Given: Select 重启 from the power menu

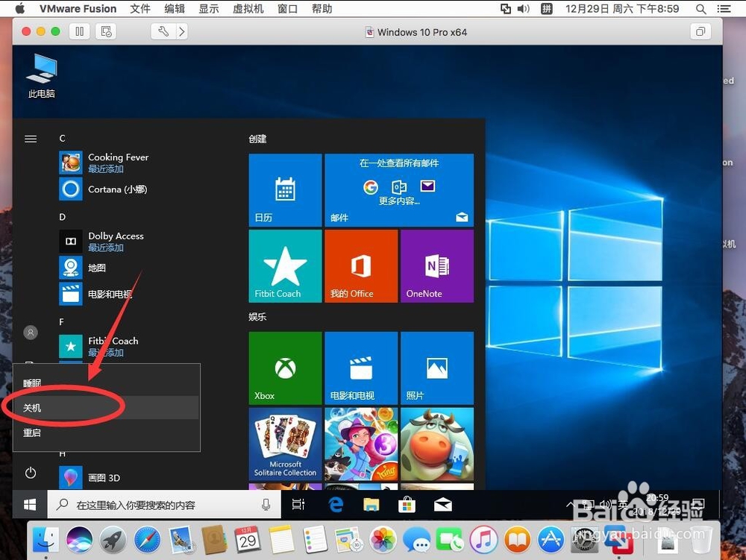Looking at the screenshot, I should (x=106, y=432).
